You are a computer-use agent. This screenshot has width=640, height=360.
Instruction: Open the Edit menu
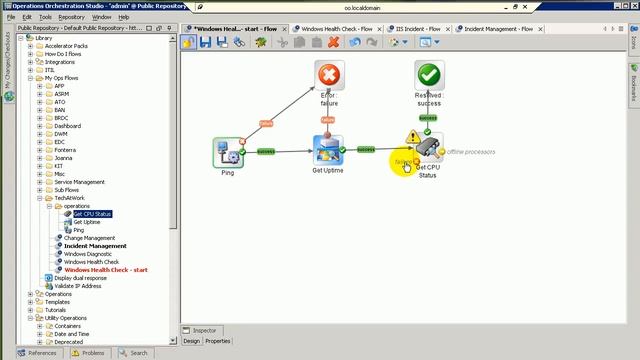point(27,17)
